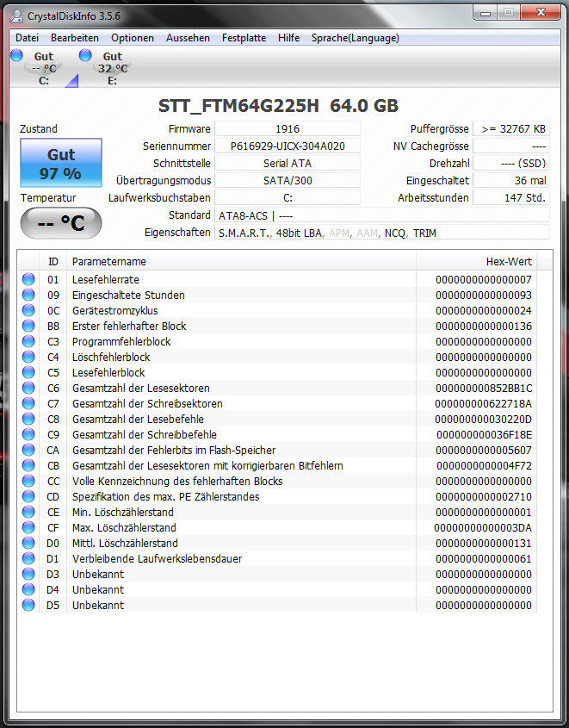The width and height of the screenshot is (569, 728).
Task: Minimize the CrystalDiskInfo window
Action: pos(486,13)
